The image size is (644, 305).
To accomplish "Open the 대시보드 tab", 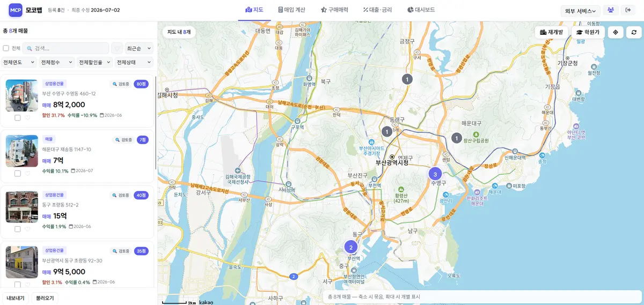I will [x=421, y=10].
